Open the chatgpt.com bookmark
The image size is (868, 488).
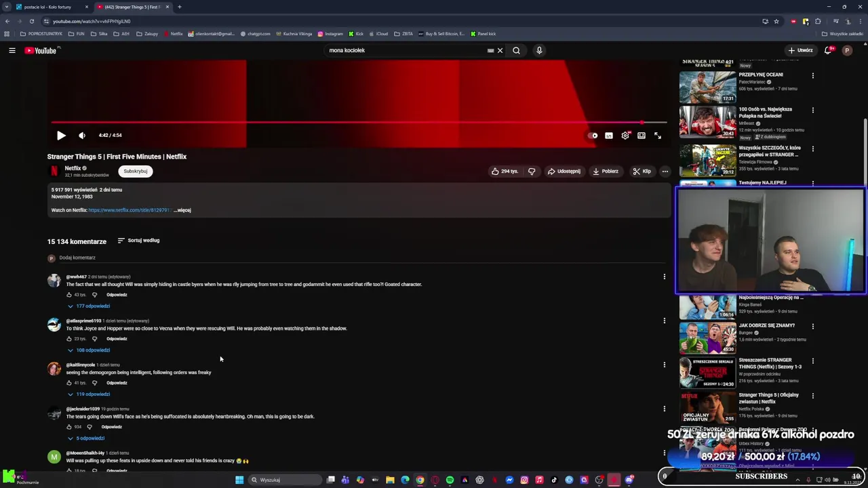[x=256, y=34]
